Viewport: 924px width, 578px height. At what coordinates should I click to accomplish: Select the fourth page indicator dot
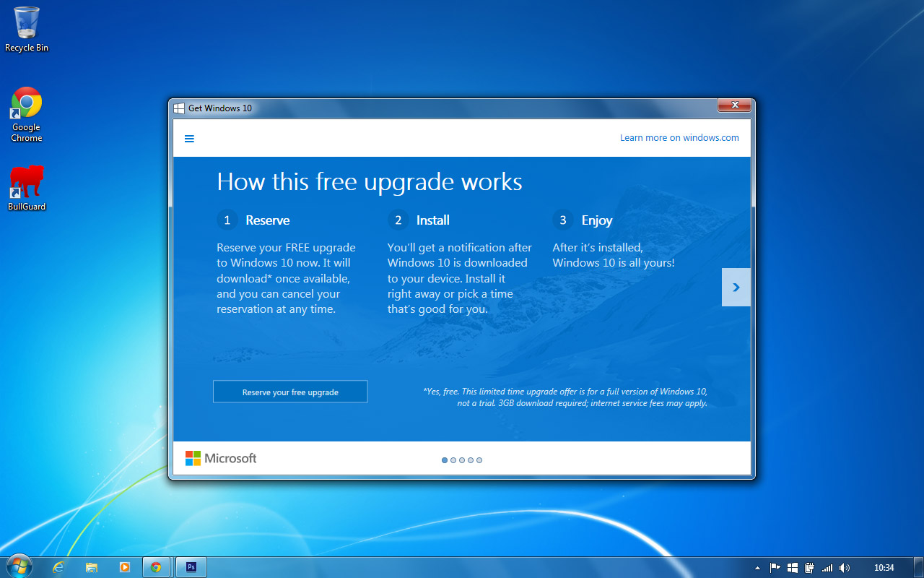click(471, 460)
